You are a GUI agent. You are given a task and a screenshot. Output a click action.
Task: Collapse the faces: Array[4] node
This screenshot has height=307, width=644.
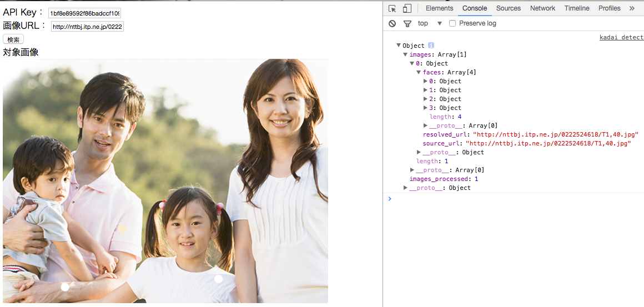coord(419,72)
